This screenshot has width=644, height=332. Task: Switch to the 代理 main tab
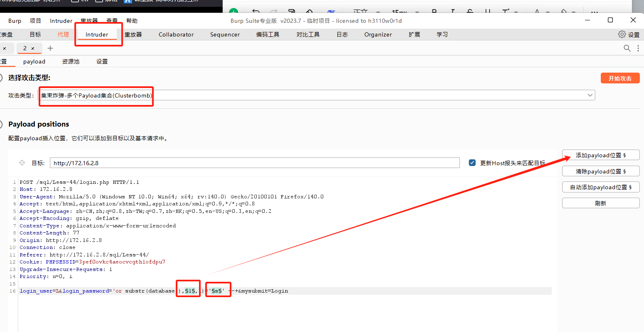point(63,34)
